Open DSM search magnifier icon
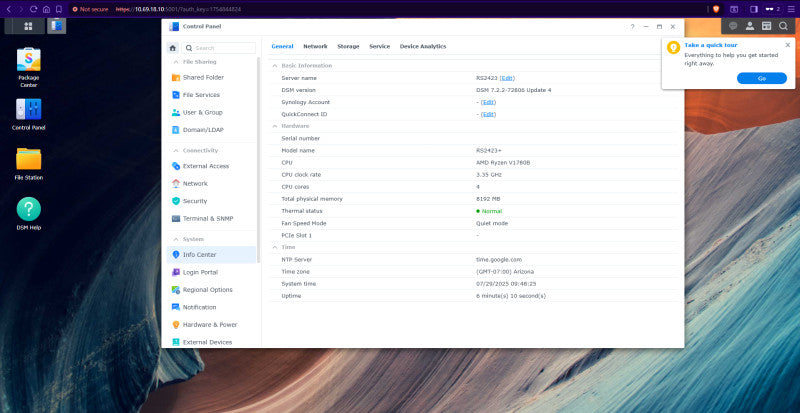 click(x=783, y=26)
